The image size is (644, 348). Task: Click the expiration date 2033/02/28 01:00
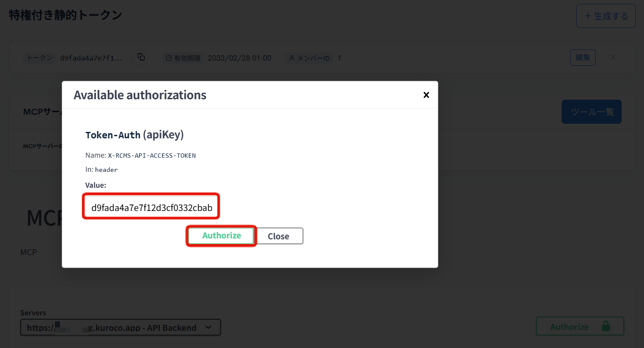coord(239,58)
